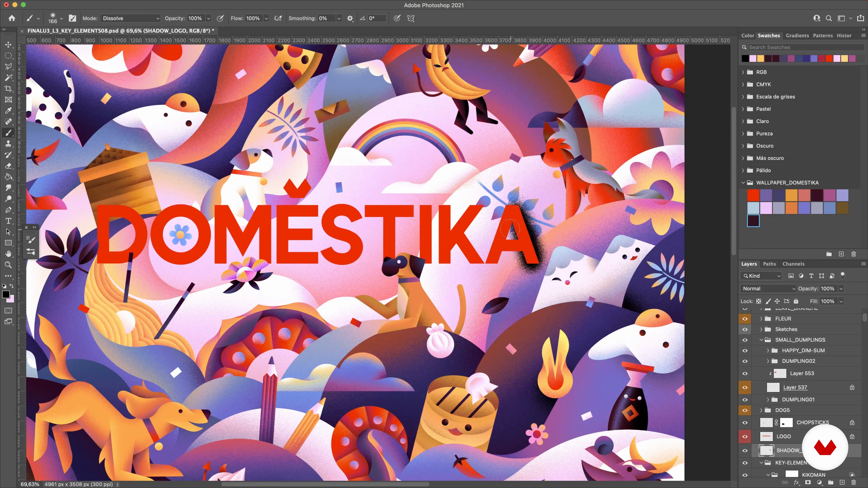Click the search icon in options bar
The image size is (868, 488).
pos(829,18)
